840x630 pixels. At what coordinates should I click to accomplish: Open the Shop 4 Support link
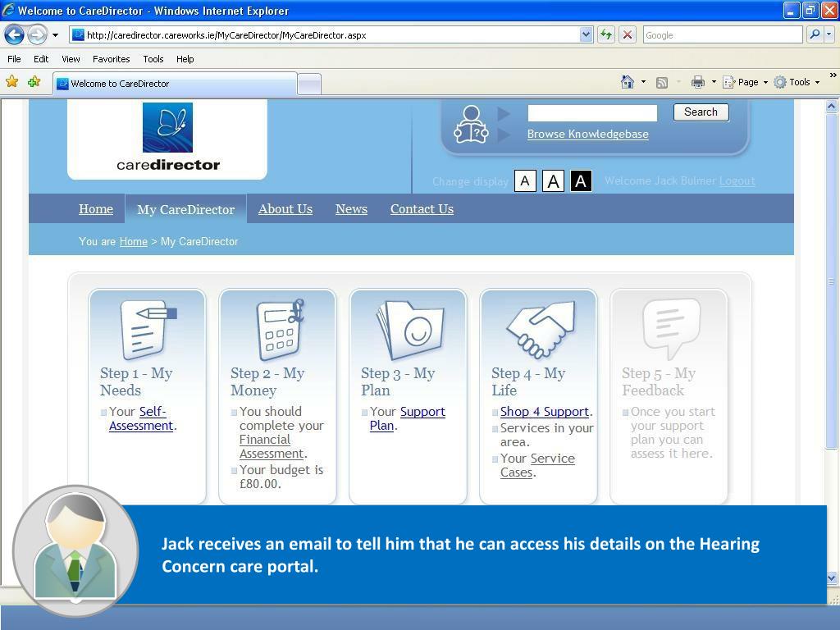(545, 412)
